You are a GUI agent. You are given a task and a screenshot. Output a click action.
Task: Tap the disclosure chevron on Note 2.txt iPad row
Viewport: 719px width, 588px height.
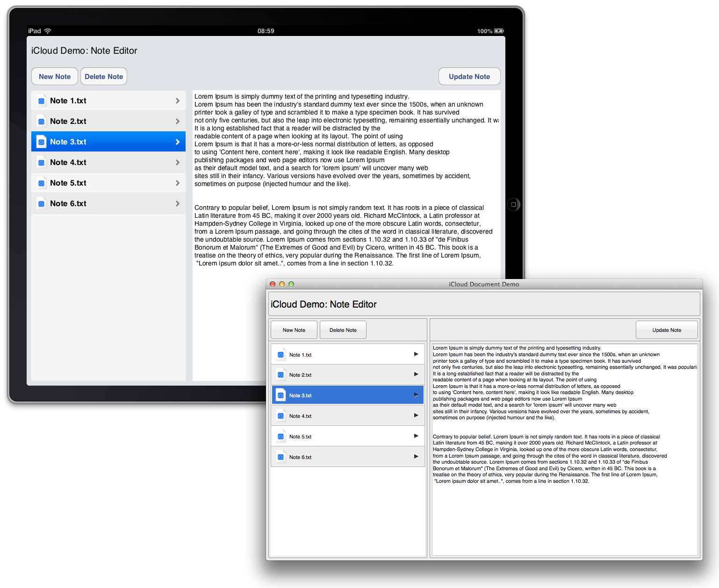[x=178, y=121]
